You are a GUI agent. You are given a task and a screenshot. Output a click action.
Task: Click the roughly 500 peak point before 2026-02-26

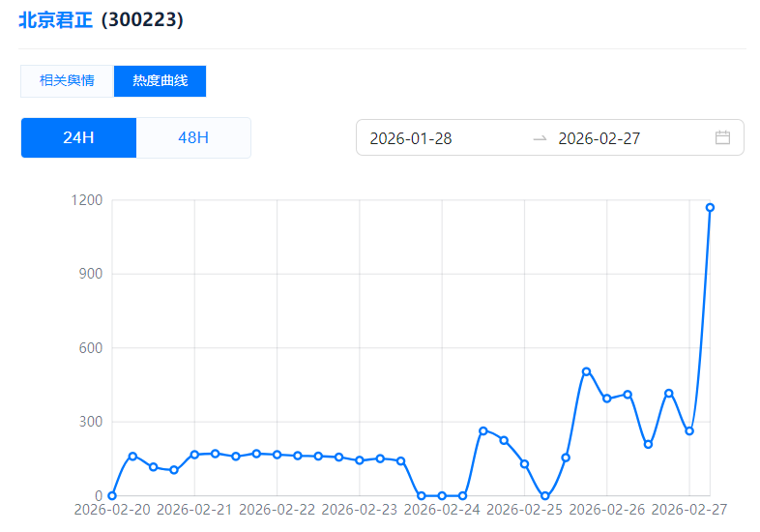(x=586, y=371)
